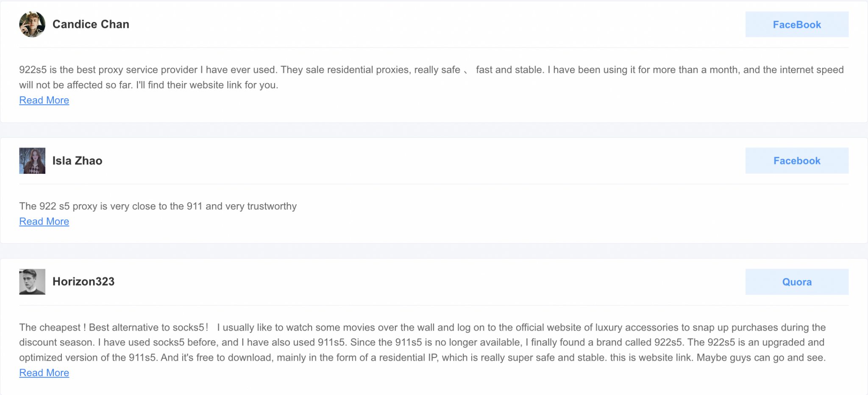
Task: Click the words 'fast and stable' in Candice's review
Action: pos(510,70)
